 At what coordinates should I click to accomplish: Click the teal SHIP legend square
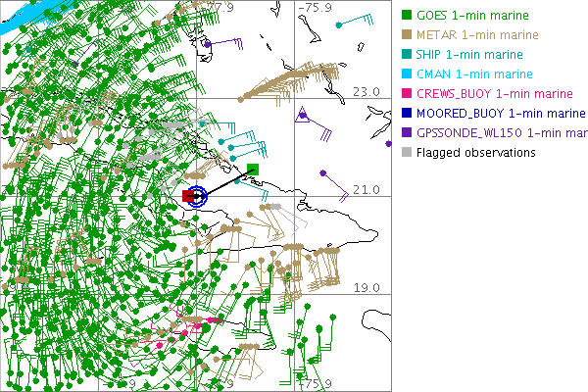click(406, 55)
